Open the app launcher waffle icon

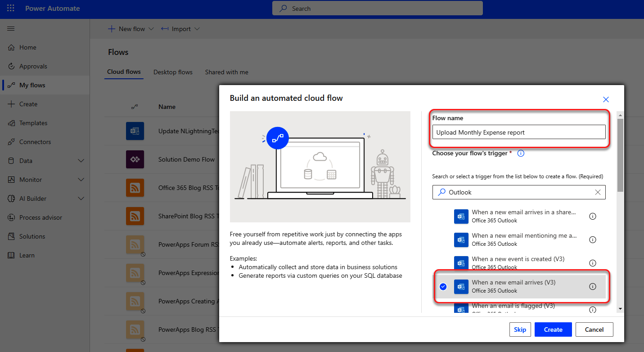(x=11, y=9)
